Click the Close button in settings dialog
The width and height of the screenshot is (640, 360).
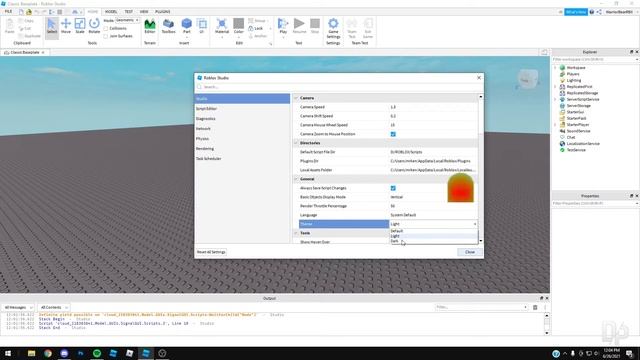[470, 252]
